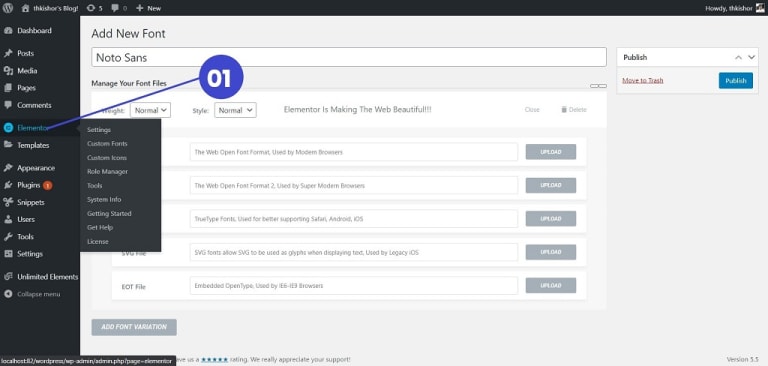Click the Snippets scissors icon

click(x=8, y=202)
